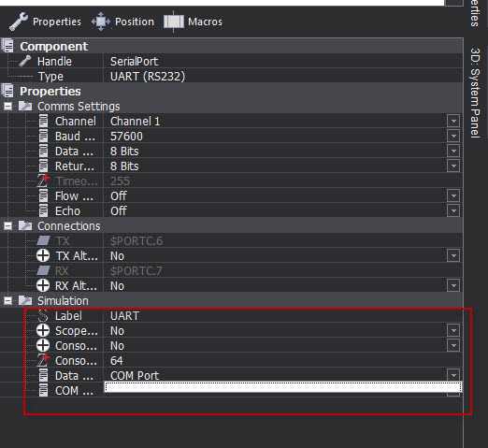Click the Z number icon beside Timeout

pos(43,181)
